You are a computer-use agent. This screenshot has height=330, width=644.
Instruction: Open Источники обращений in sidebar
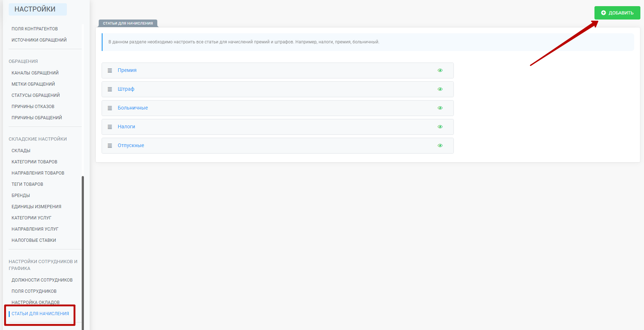coord(39,40)
